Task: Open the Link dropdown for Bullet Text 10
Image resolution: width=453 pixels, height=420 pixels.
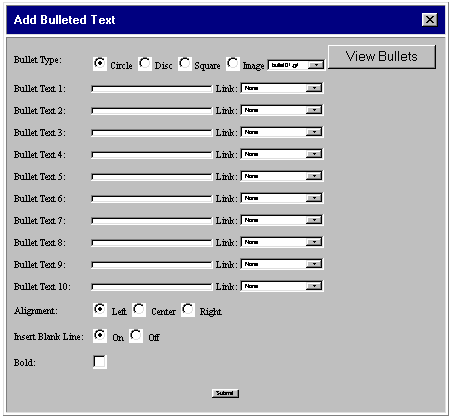Action: coord(282,286)
